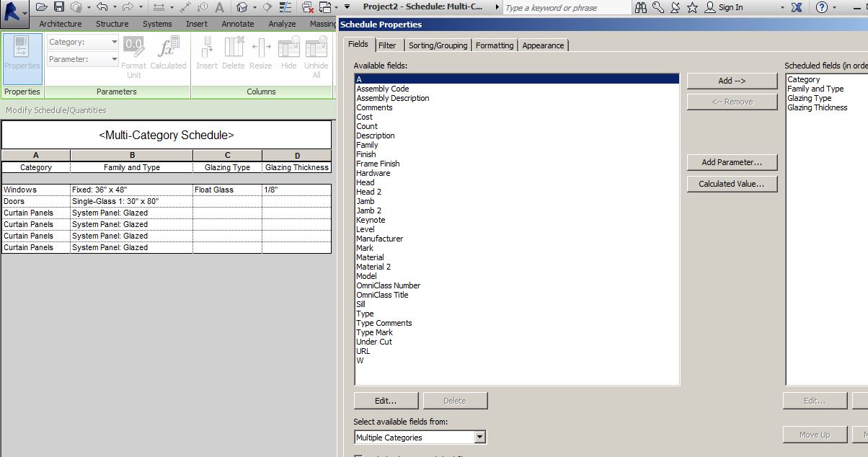Switch to the Fields tab
The image size is (868, 457).
pos(358,44)
